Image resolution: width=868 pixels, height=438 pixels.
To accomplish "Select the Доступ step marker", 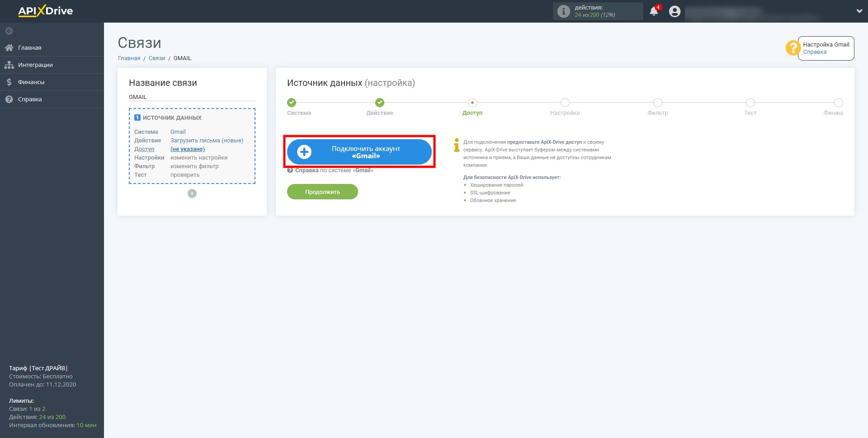I will click(x=472, y=103).
